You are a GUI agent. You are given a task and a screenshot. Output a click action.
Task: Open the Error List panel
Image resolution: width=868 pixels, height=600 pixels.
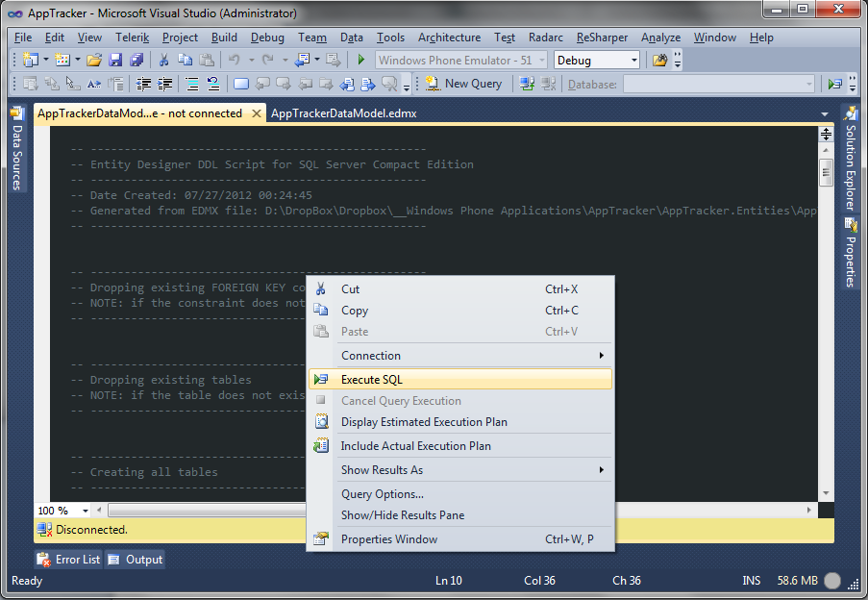68,560
